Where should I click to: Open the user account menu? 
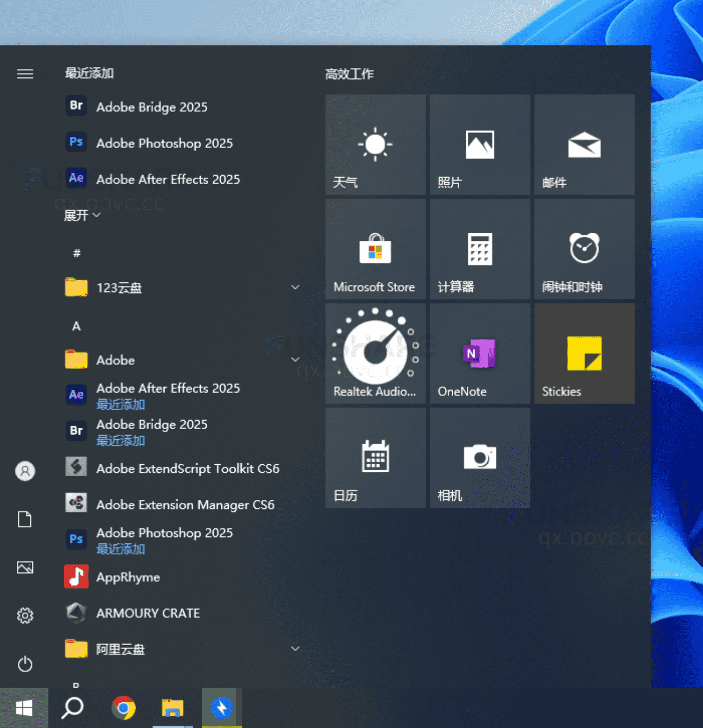pos(25,471)
